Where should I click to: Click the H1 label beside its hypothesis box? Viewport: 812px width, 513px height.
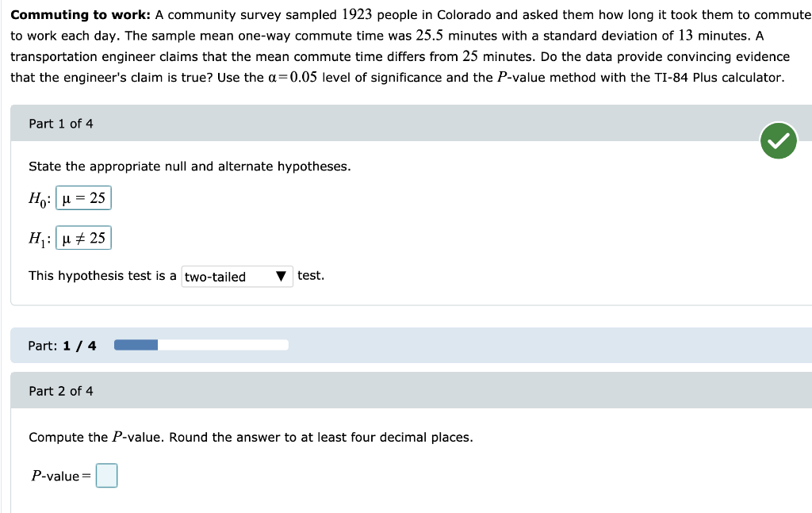(36, 237)
